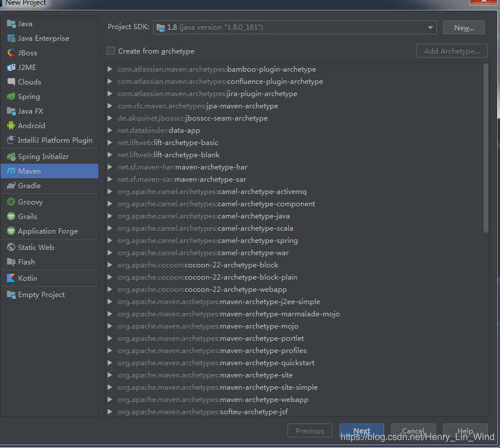Viewport: 500px width, 448px height.
Task: Select maven-archetype-har row text
Action: click(182, 167)
